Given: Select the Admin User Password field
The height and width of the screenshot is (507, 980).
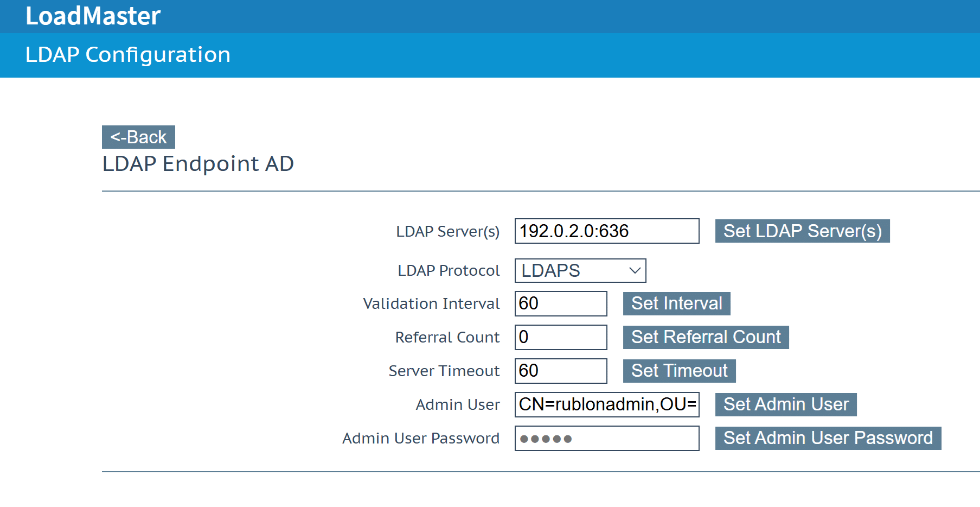Looking at the screenshot, I should 606,438.
